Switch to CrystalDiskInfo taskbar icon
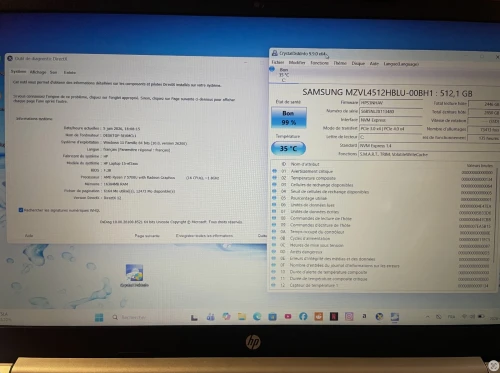Screen dimensions: 500x373 (395, 317)
